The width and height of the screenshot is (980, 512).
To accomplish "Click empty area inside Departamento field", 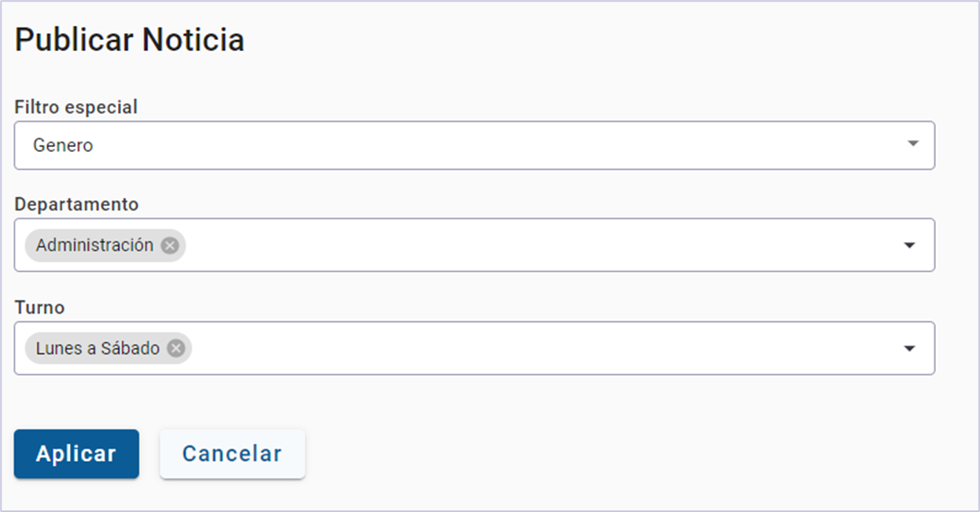I will pyautogui.click(x=551, y=245).
